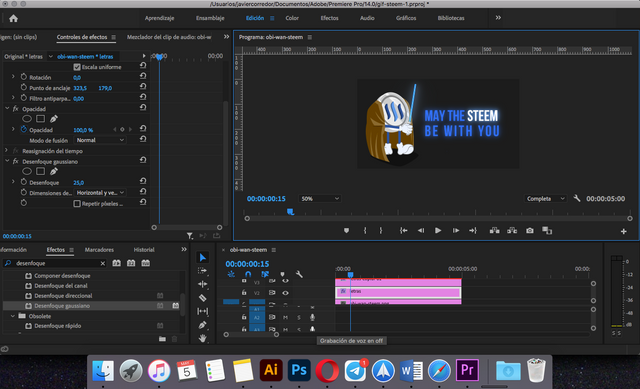Toggle Opacidad animation stopwatch
Viewport: 640px width, 389px height.
[24, 129]
